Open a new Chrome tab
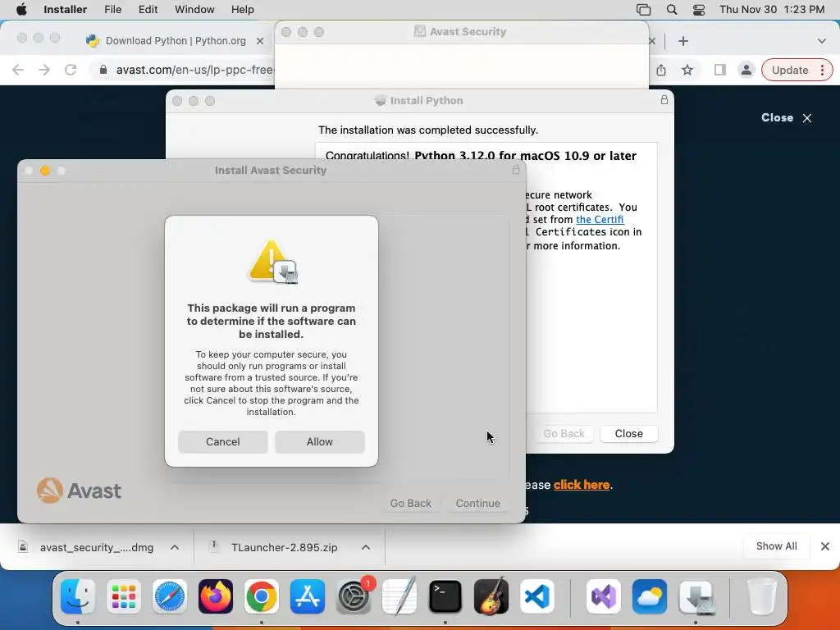The image size is (840, 630). (683, 41)
